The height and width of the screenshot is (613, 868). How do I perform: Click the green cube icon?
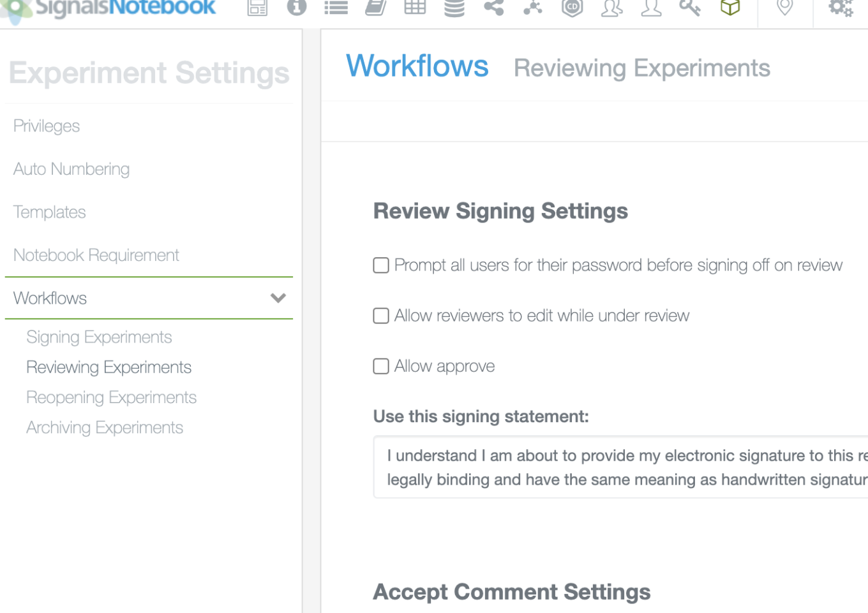730,7
